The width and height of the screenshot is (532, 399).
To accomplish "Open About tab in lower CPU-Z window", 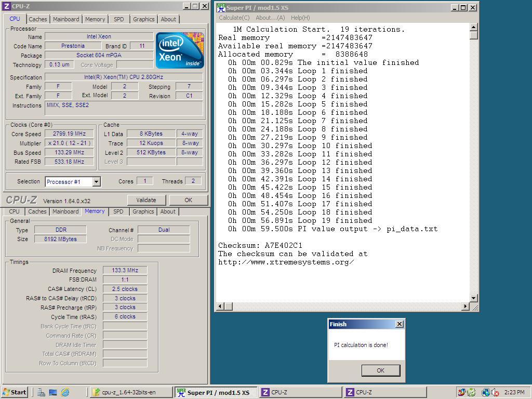I will (168, 211).
